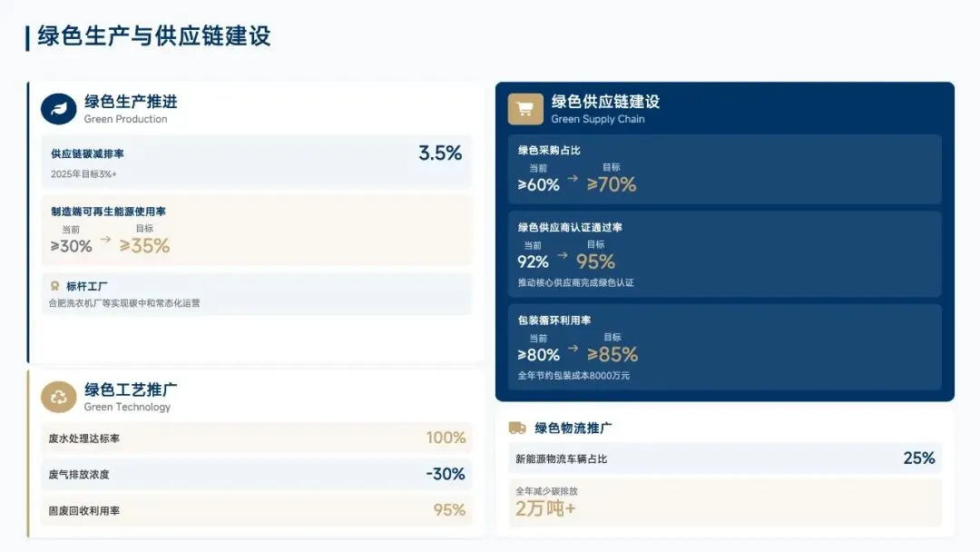The width and height of the screenshot is (980, 552).
Task: Click the arrow between ≥60% and ≥70%
Action: pyautogui.click(x=573, y=178)
